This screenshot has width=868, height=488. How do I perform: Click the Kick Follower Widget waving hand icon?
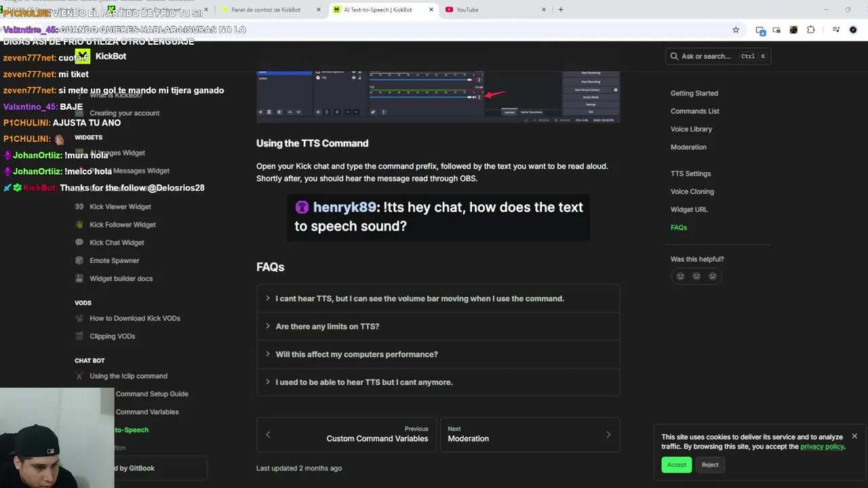[x=79, y=224]
